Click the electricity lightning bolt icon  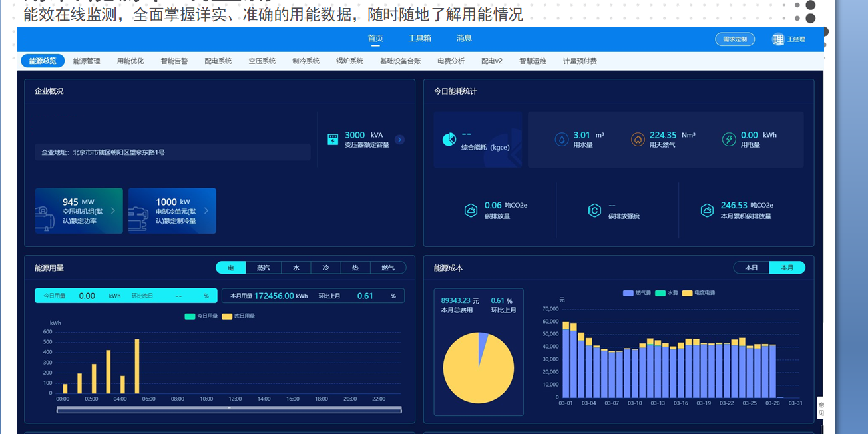click(729, 140)
